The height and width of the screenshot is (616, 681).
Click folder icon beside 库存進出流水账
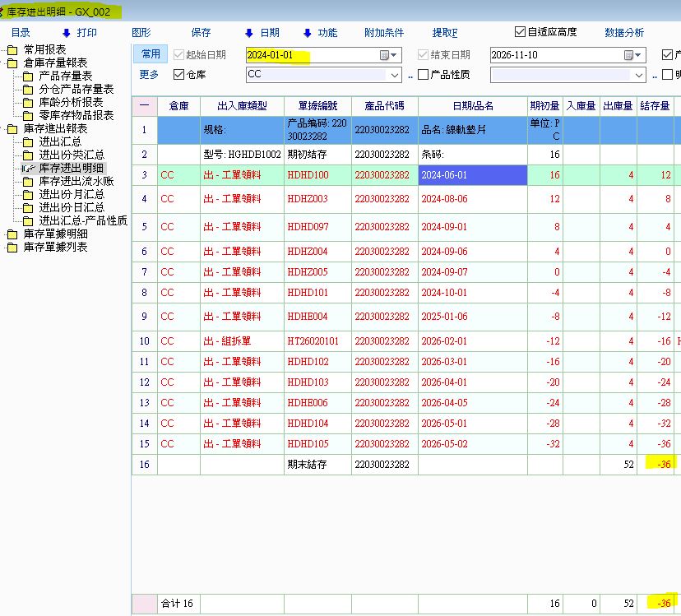28,182
